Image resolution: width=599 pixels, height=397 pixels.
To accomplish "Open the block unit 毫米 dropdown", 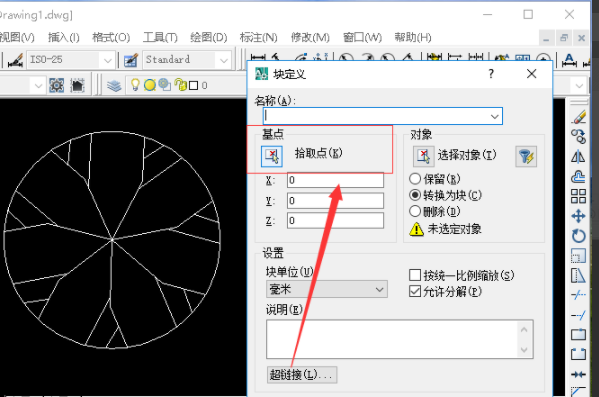I will (x=327, y=289).
